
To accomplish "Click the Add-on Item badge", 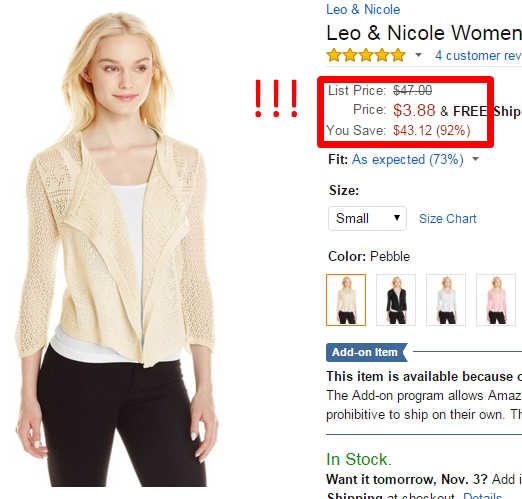I will 367,352.
